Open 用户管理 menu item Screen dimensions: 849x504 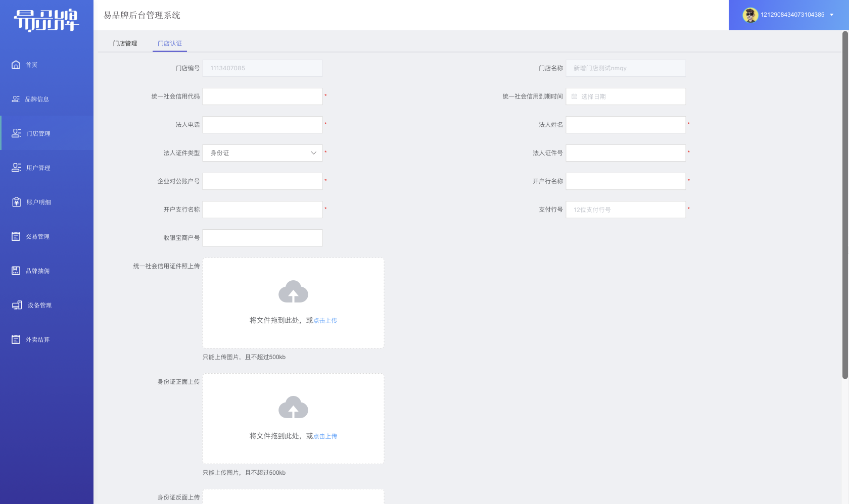click(x=46, y=168)
